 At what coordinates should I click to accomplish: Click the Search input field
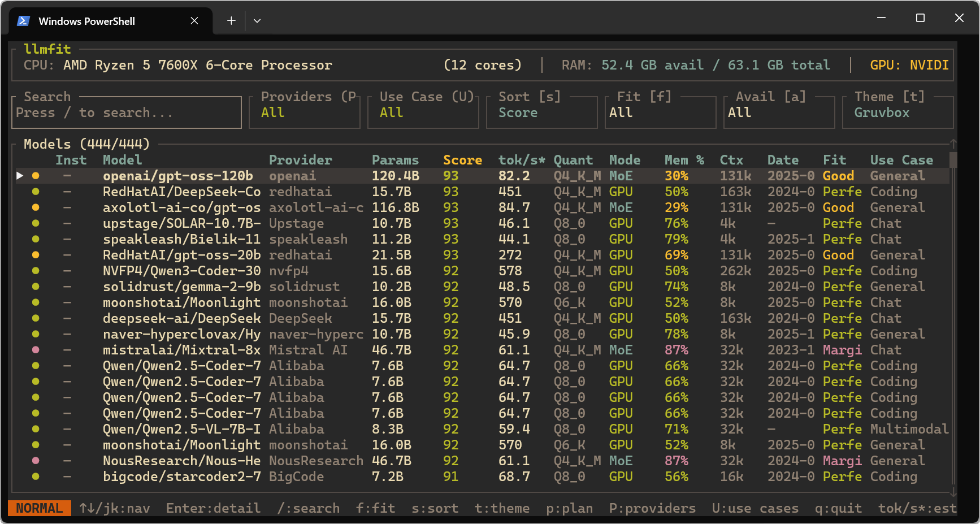tap(126, 112)
